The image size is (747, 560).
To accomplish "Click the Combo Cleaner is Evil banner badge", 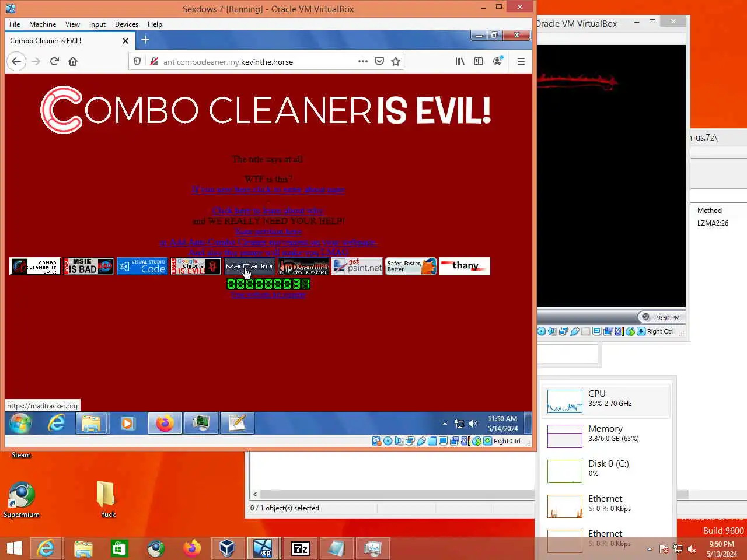I will pos(34,267).
